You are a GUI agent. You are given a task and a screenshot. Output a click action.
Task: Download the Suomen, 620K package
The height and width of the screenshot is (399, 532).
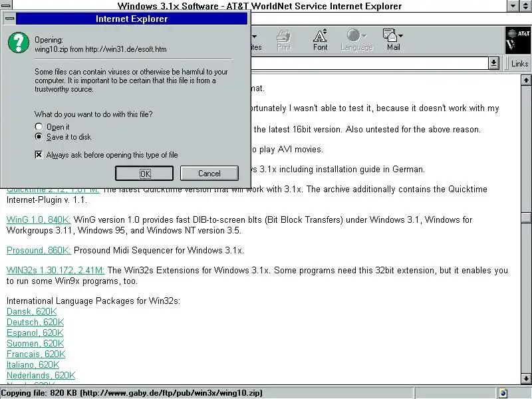tap(35, 343)
